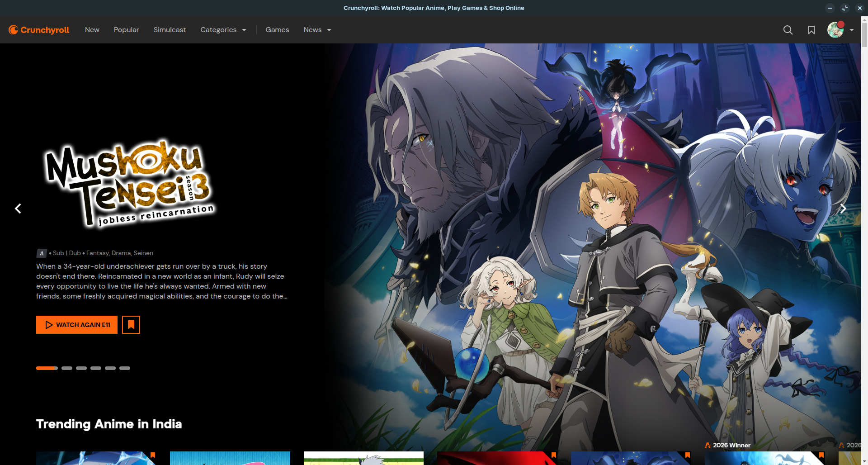Screen dimensions: 868x465
Task: Restore the window size
Action: 845,8
